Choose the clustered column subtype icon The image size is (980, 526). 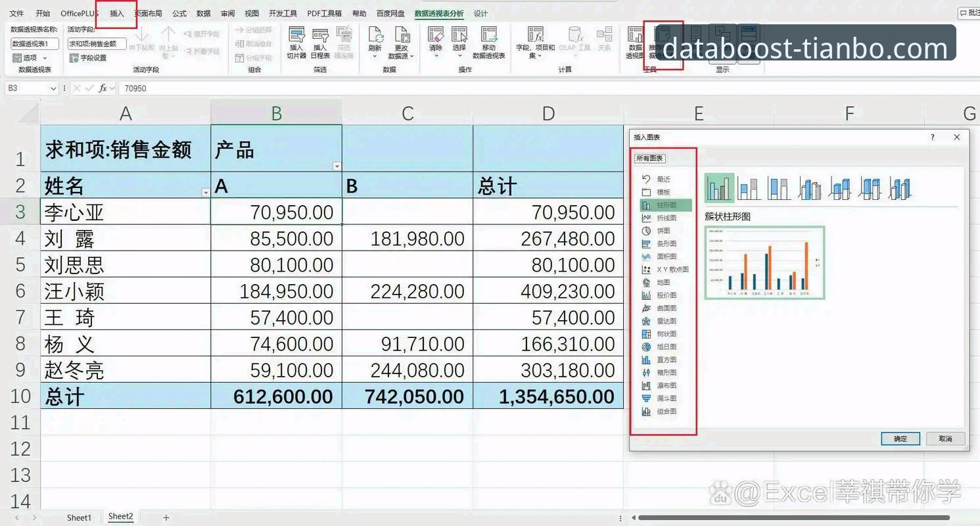[719, 188]
